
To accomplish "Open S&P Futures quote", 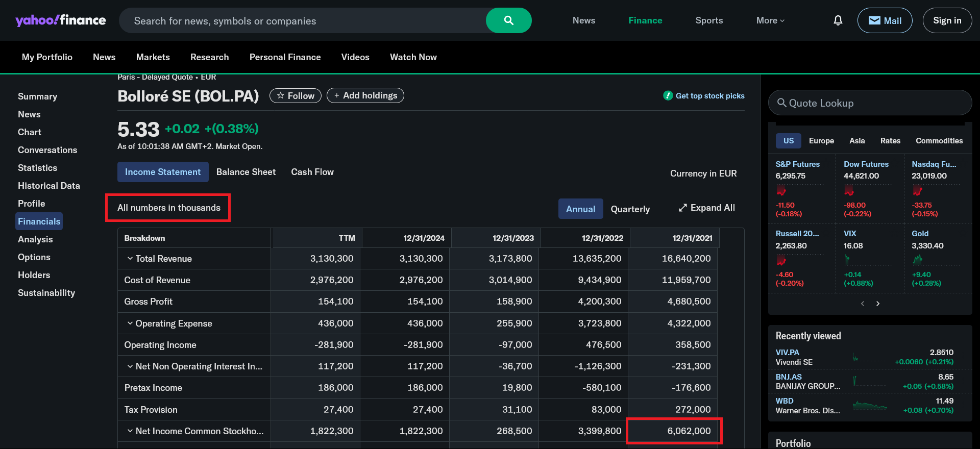I will [797, 164].
